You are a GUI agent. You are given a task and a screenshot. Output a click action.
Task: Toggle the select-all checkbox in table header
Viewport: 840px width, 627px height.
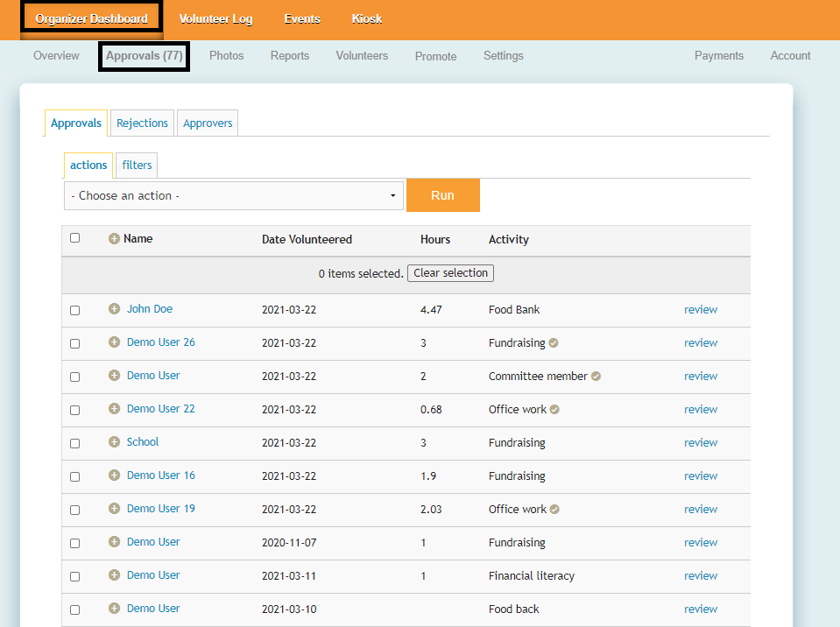coord(74,238)
